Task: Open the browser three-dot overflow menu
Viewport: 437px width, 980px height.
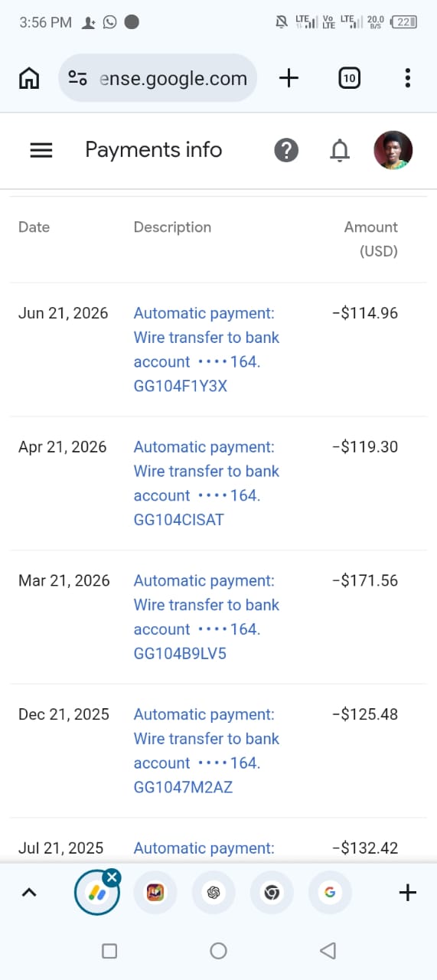Action: [x=407, y=78]
